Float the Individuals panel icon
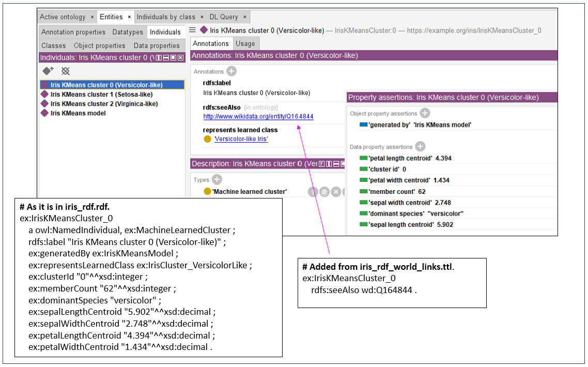588x367 pixels. tap(173, 57)
